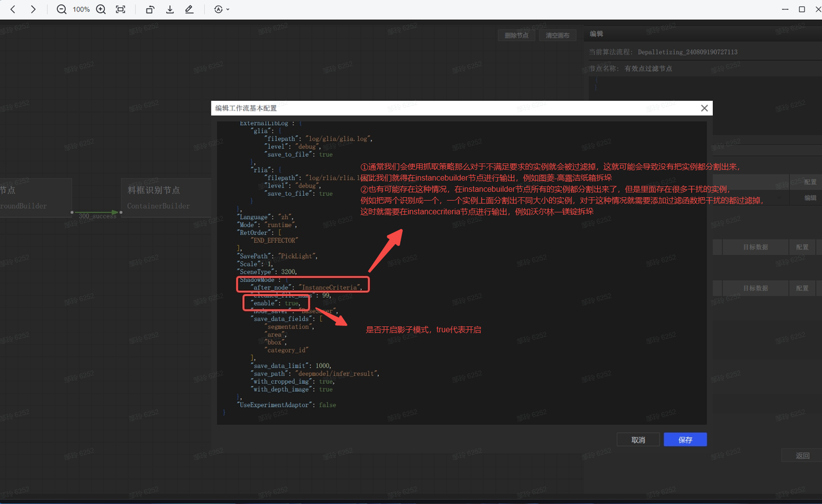
Task: Click the zoom in magnifier icon
Action: click(x=101, y=10)
